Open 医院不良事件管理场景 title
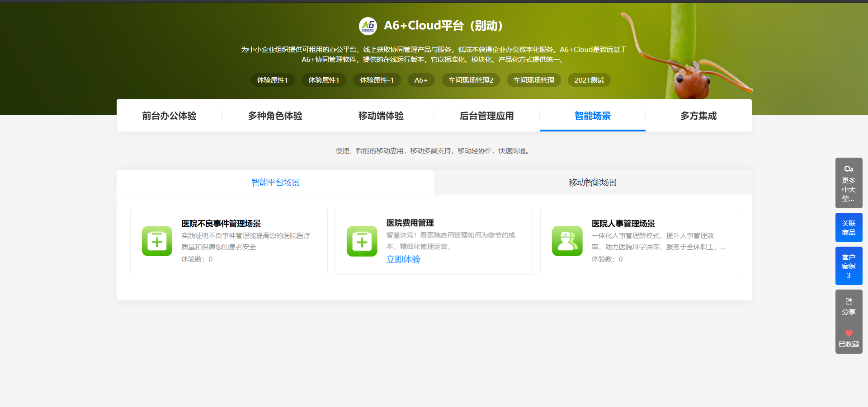868x407 pixels. click(x=221, y=224)
